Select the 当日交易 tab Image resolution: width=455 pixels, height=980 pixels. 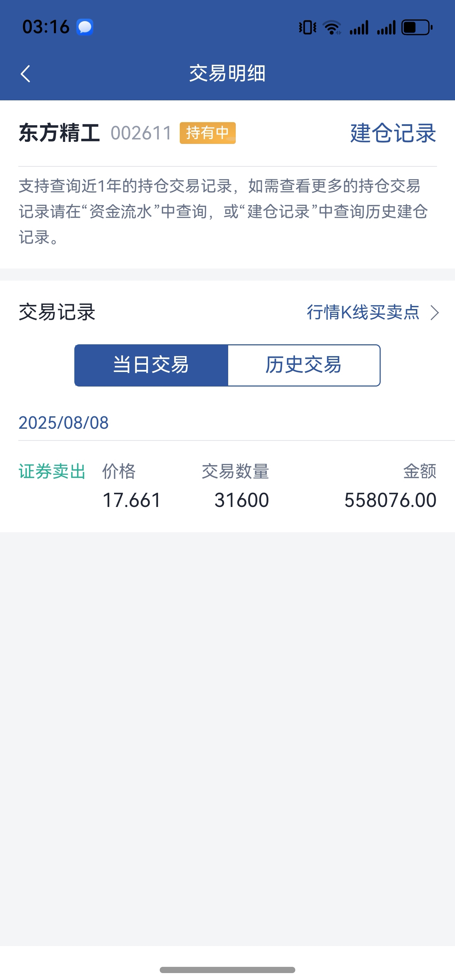[151, 365]
